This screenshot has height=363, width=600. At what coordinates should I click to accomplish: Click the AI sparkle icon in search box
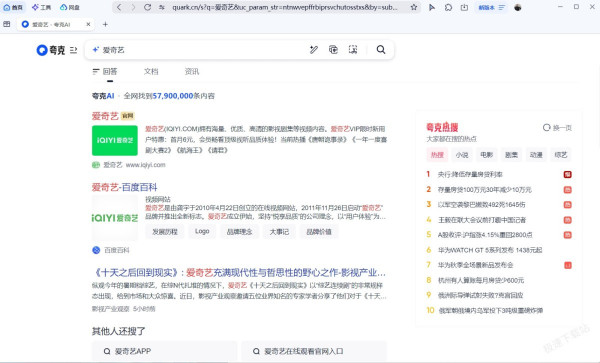pos(96,50)
